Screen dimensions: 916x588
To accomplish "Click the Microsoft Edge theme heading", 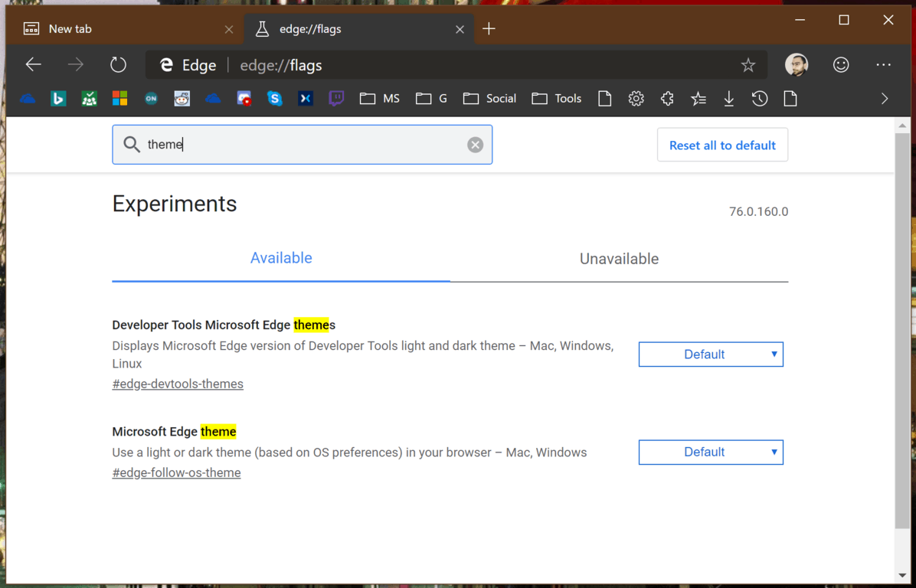I will [174, 432].
